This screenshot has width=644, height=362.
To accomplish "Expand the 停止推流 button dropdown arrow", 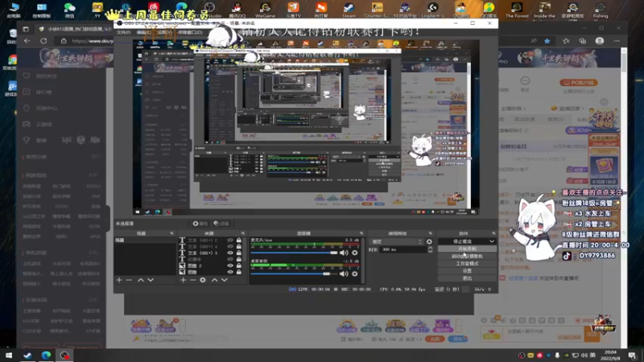I will click(x=492, y=241).
